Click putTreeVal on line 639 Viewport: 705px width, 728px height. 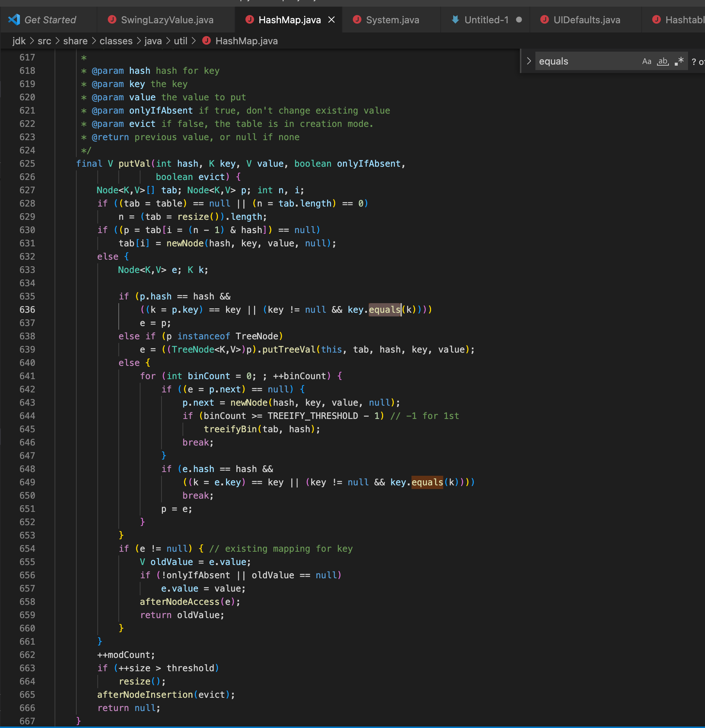(x=289, y=350)
